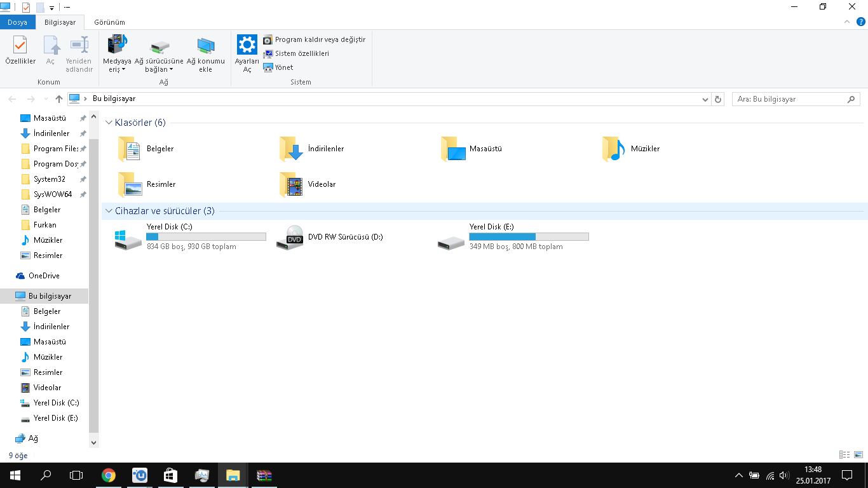Open Chrome from the taskbar
Image resolution: width=868 pixels, height=488 pixels.
click(109, 475)
